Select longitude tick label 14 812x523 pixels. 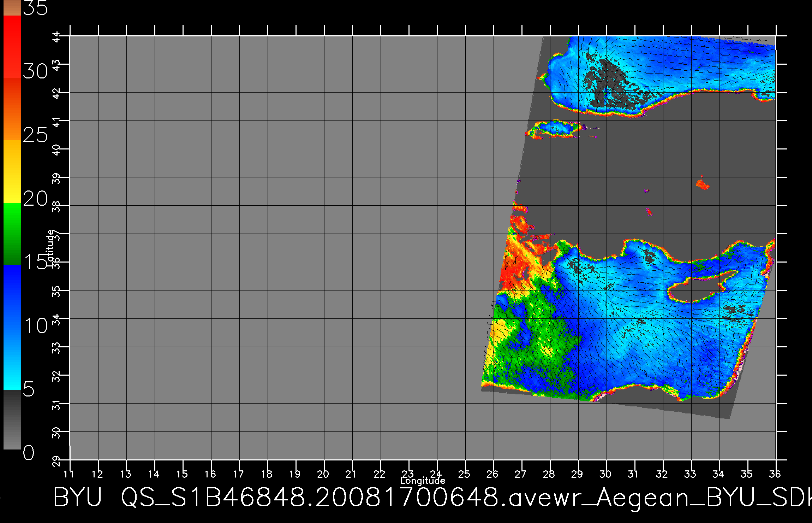[154, 474]
